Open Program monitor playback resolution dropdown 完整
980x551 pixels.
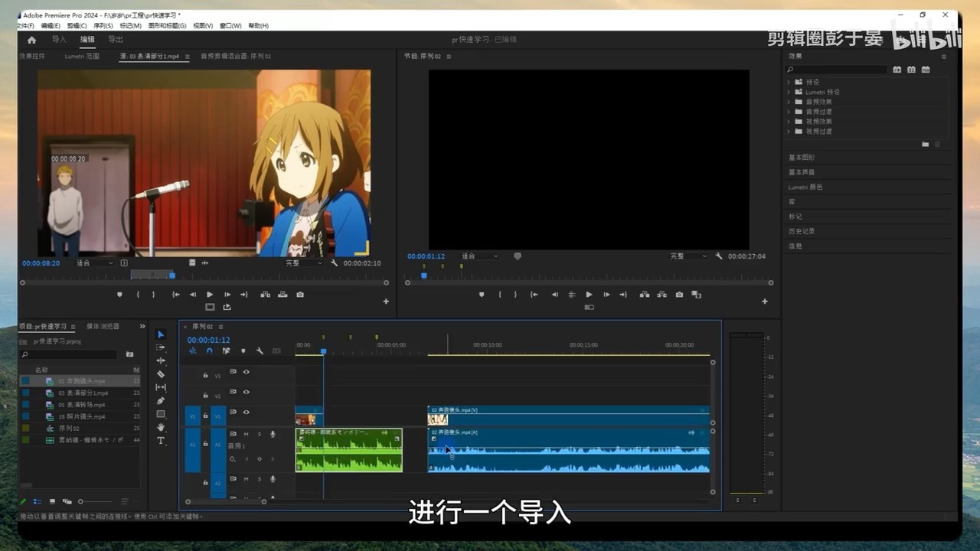click(689, 256)
